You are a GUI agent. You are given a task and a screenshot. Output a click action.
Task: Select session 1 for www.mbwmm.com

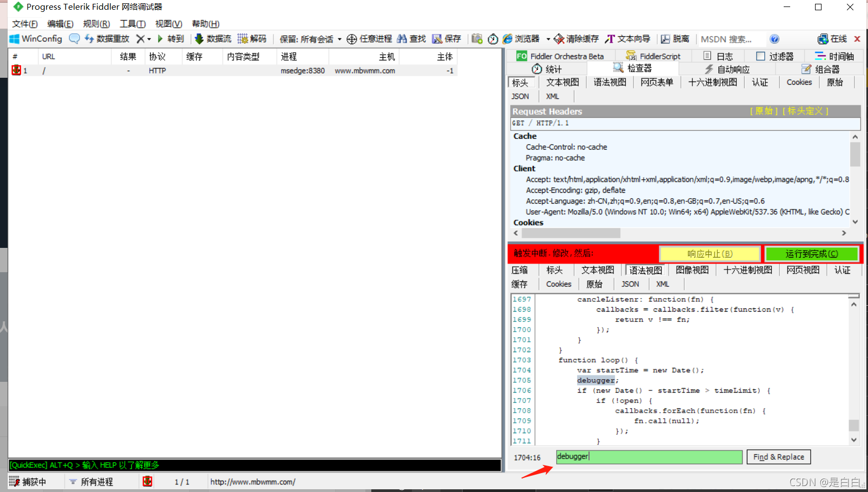pyautogui.click(x=233, y=71)
